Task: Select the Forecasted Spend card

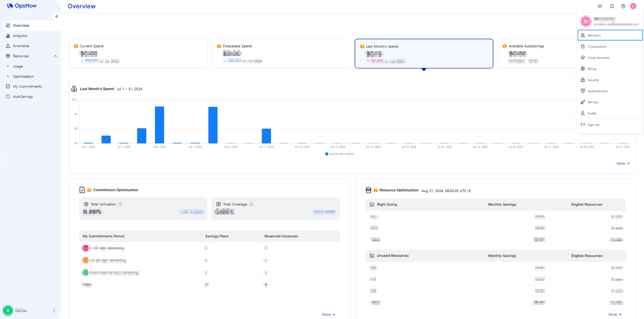Action: (281, 53)
